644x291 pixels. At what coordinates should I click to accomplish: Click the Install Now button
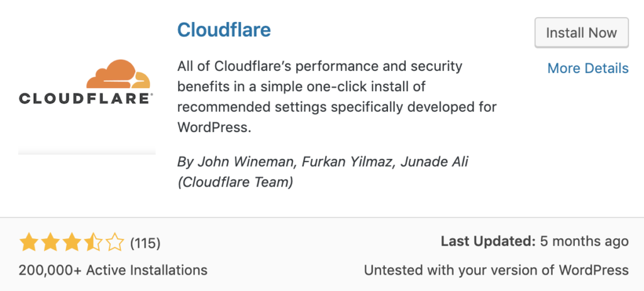click(x=582, y=33)
